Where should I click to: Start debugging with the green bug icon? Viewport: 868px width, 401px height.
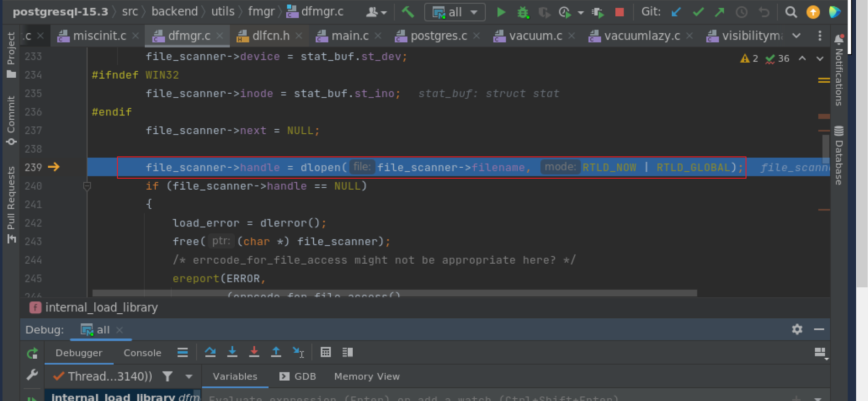[523, 12]
